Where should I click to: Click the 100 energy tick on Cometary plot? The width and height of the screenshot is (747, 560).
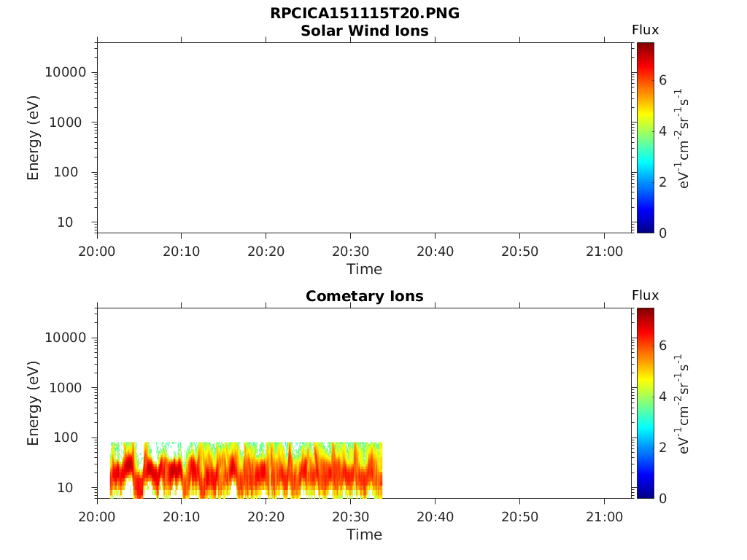66,437
